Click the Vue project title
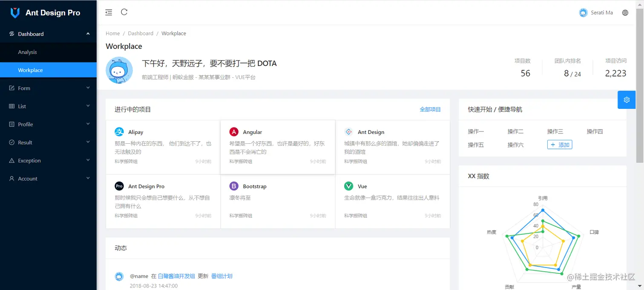This screenshot has width=644, height=290. [x=362, y=186]
